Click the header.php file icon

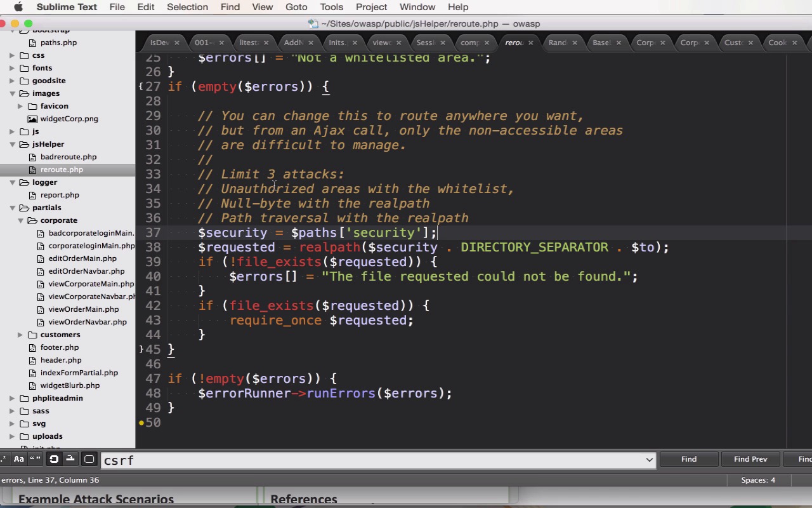pos(34,360)
